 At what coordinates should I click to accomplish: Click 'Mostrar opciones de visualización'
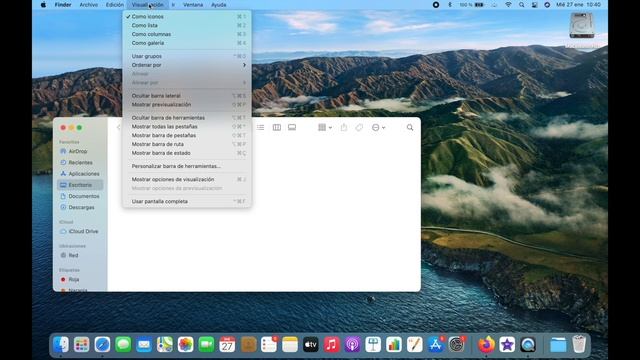click(x=187, y=180)
